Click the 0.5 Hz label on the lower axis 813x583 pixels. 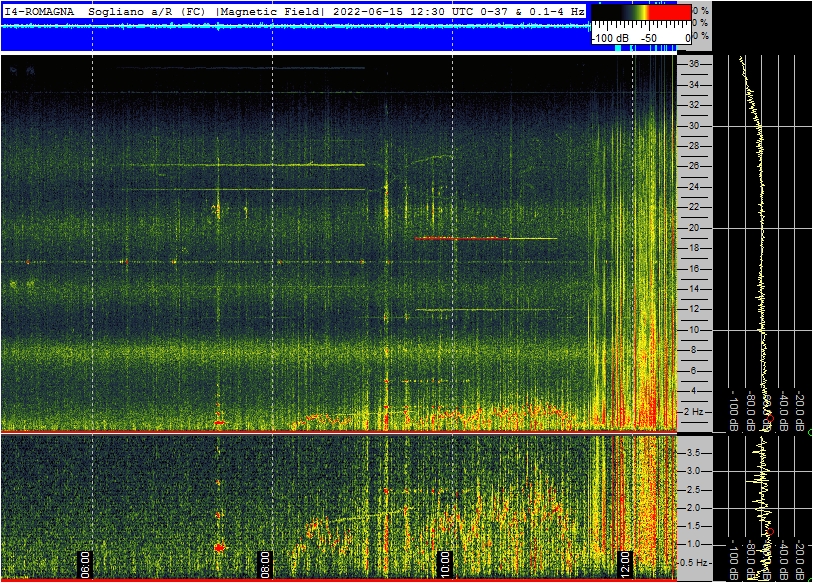coord(695,562)
